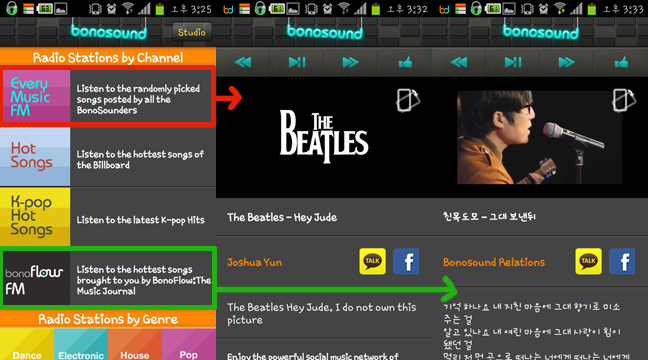The image size is (648, 360).
Task: Click 'Listen to the hottest songs of the Billboard'
Action: click(x=140, y=160)
